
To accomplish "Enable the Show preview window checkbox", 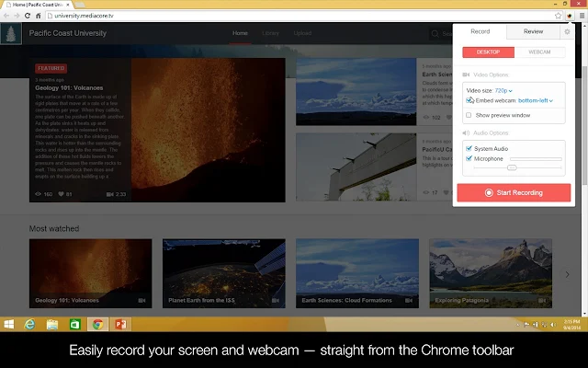I will tap(469, 115).
